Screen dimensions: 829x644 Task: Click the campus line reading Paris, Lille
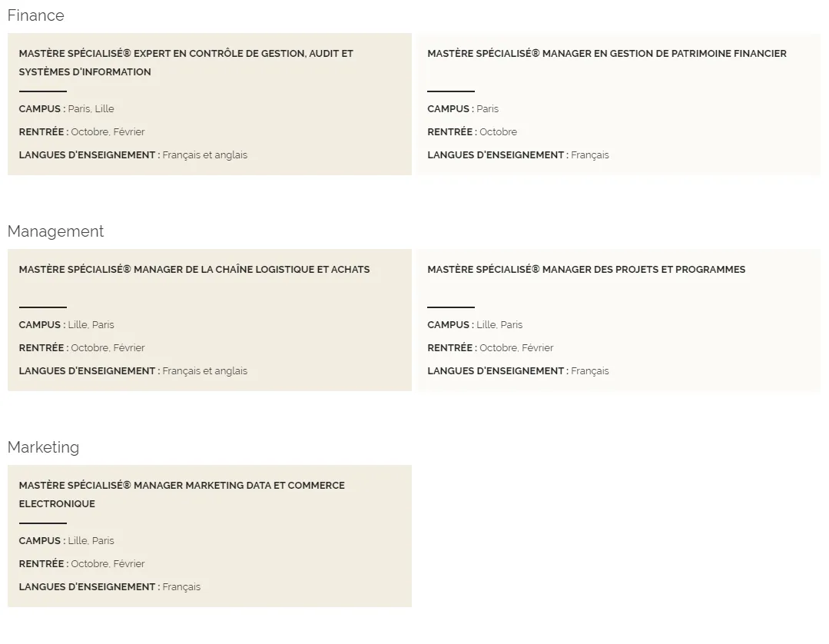point(67,109)
